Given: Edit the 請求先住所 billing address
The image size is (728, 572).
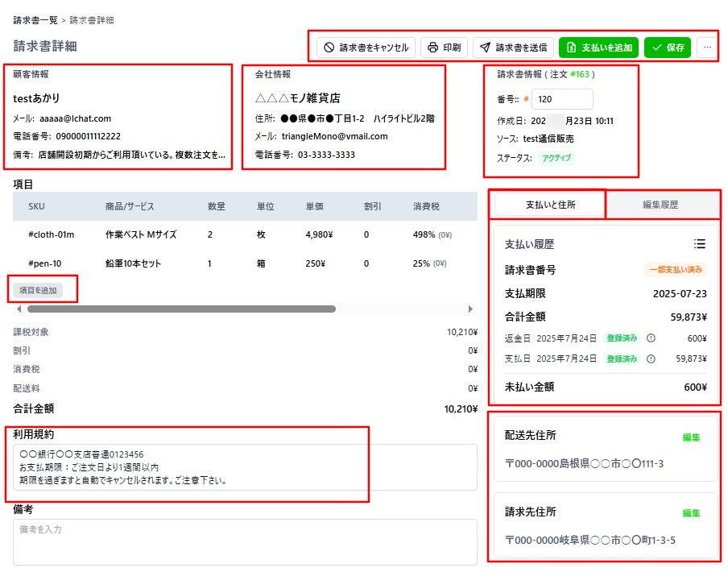Looking at the screenshot, I should [x=691, y=513].
